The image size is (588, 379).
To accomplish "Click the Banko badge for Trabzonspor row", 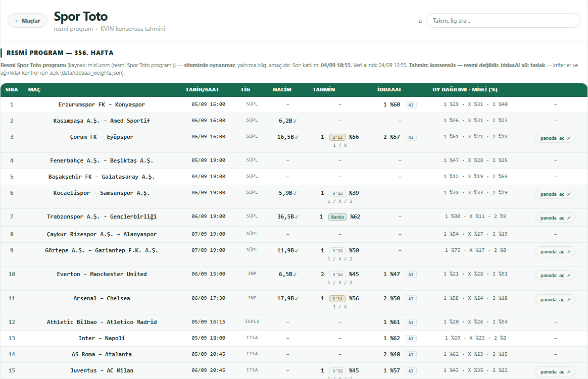I will 337,217.
